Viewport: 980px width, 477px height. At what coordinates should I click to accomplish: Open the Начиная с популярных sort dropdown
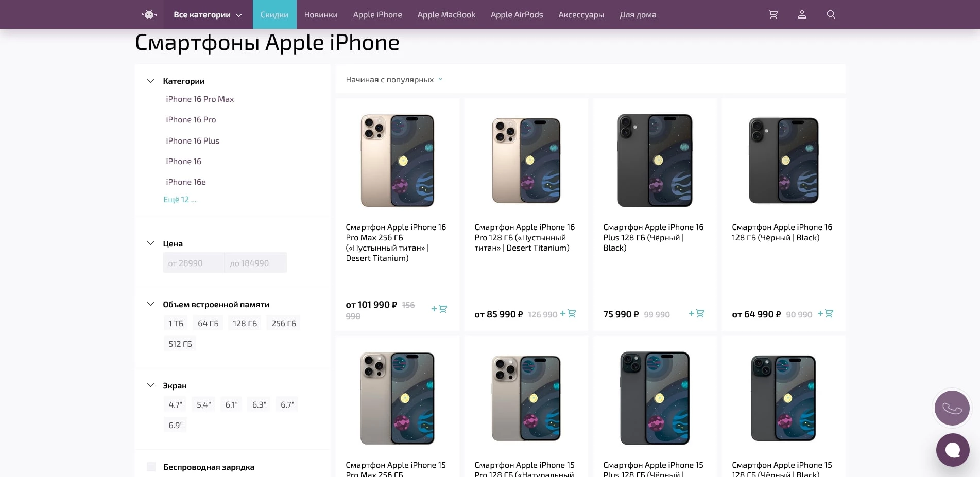[x=394, y=80]
